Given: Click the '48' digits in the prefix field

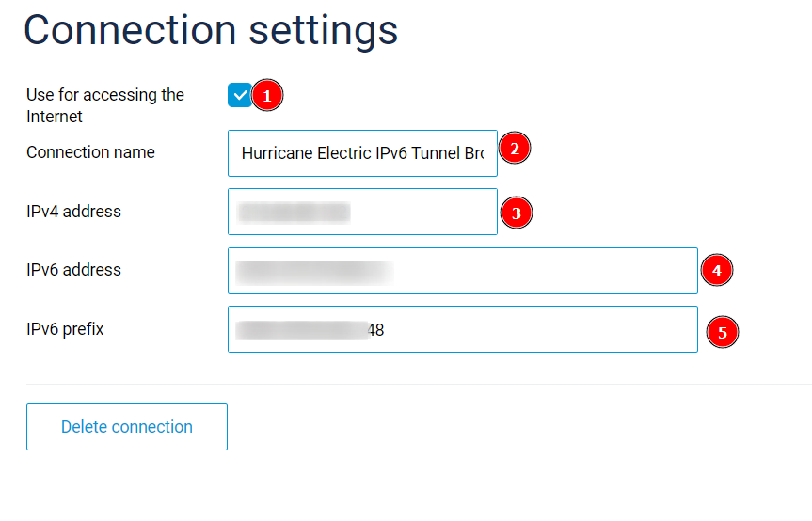Looking at the screenshot, I should click(376, 330).
